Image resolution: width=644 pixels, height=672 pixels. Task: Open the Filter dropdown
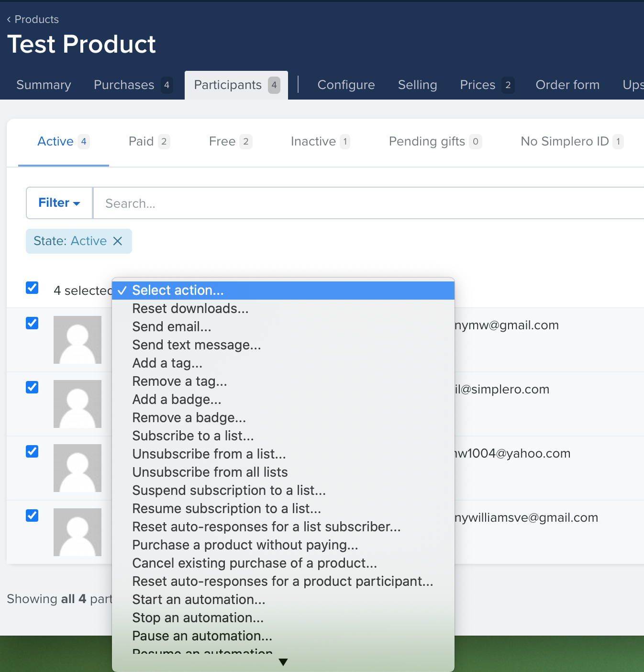coord(59,203)
